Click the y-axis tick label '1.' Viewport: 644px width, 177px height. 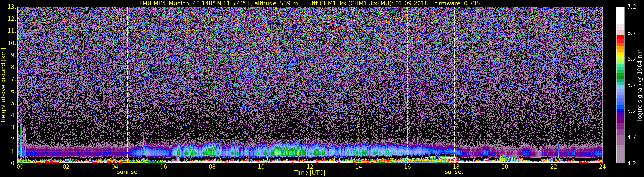point(13,151)
